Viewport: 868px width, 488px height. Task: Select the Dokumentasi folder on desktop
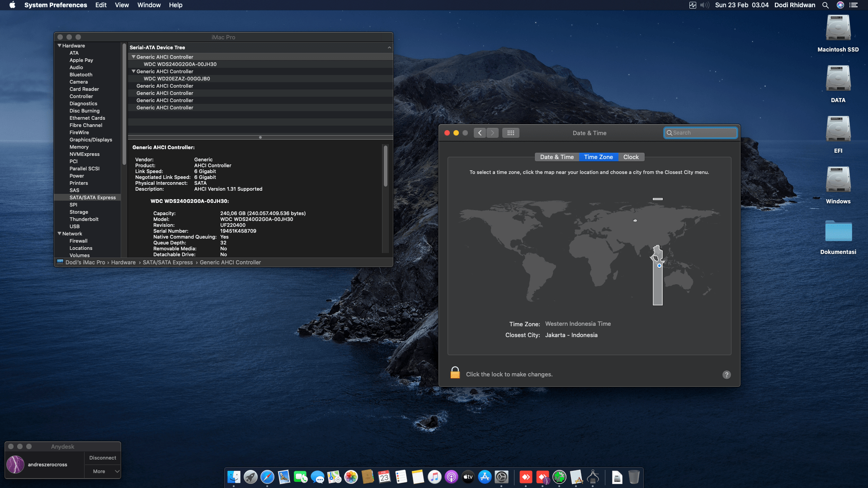pyautogui.click(x=838, y=237)
